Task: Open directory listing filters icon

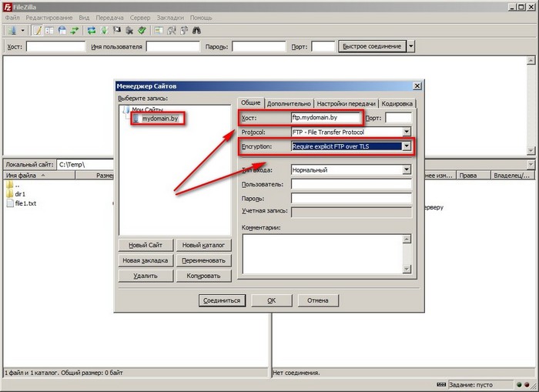Action: coord(159,31)
